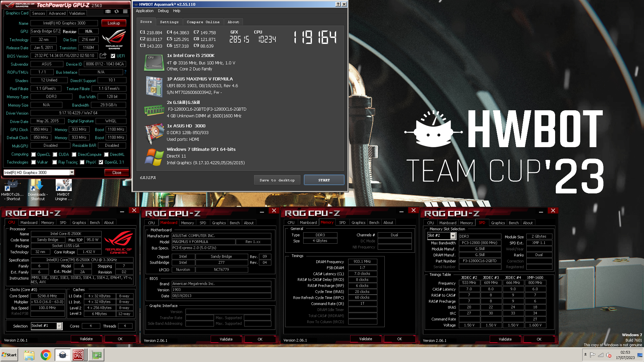Take a GPU-Z screenshot with camera icon
Screen dimensions: 644x362
coord(108,12)
